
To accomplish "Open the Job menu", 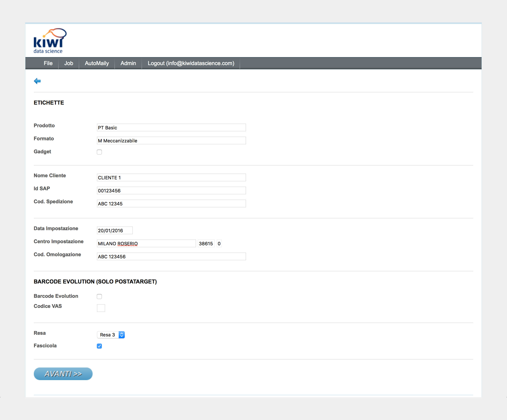I will [68, 63].
